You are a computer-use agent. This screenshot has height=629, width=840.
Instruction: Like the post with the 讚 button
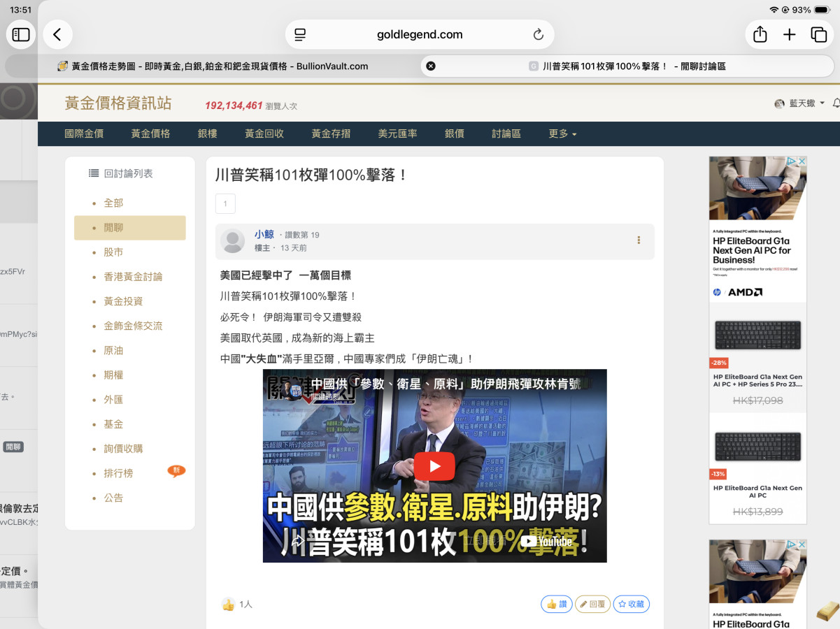pyautogui.click(x=556, y=604)
